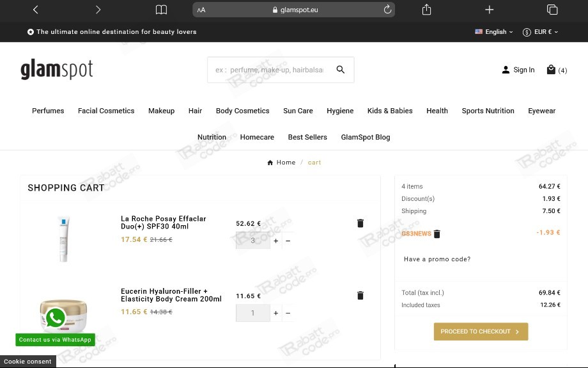The height and width of the screenshot is (368, 588).
Task: Click the 69.84 € total amount
Action: 550,292
